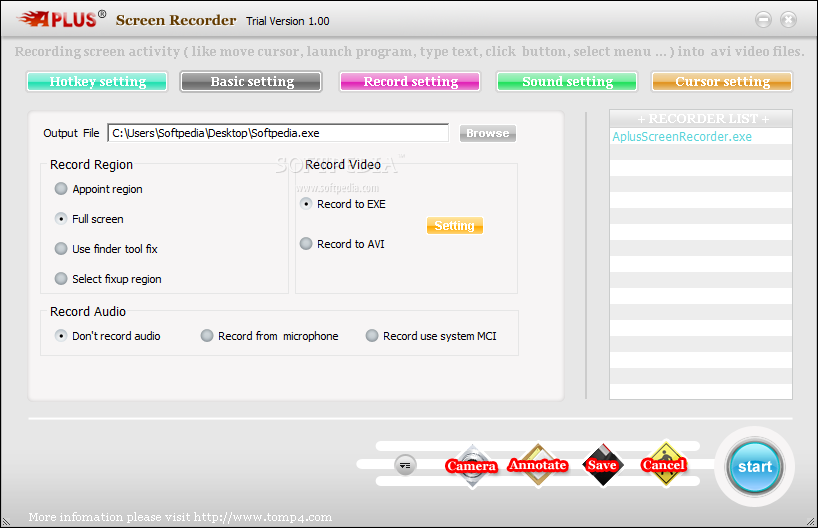The width and height of the screenshot is (818, 528).
Task: Click the Cancel icon button
Action: [x=664, y=464]
